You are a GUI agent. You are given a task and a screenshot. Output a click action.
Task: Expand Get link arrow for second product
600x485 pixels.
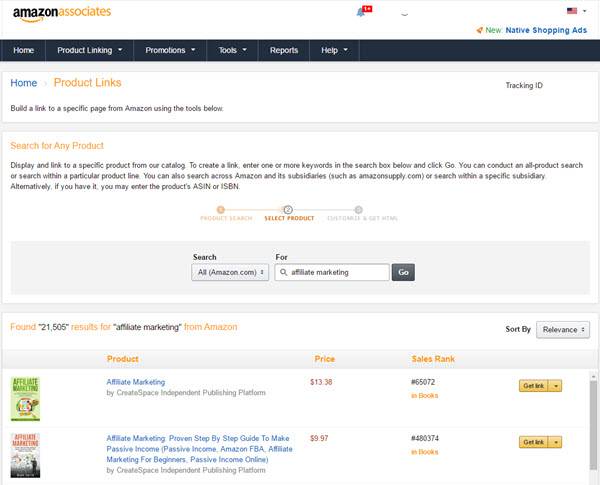tap(556, 442)
